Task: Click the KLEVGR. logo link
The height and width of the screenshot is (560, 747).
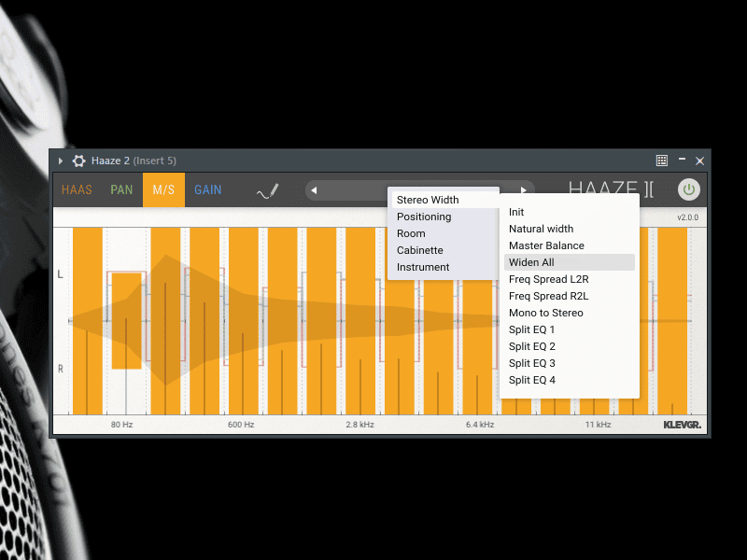Action: coord(682,425)
